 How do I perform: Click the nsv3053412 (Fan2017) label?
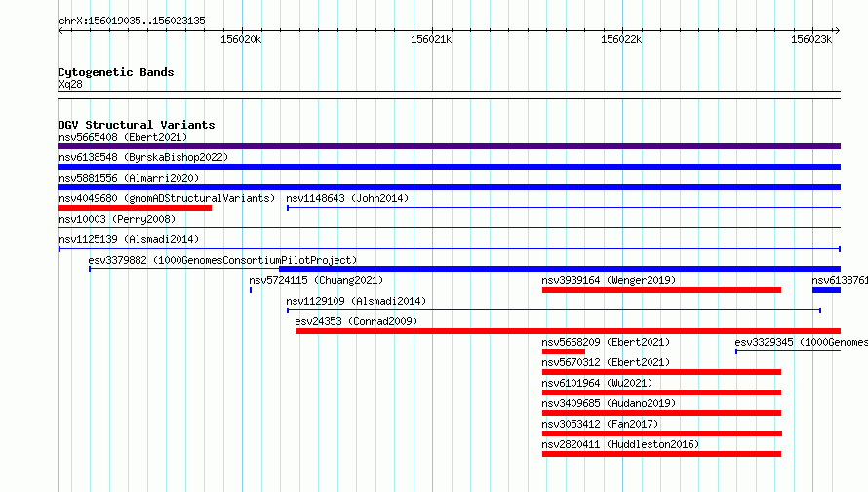coord(600,424)
